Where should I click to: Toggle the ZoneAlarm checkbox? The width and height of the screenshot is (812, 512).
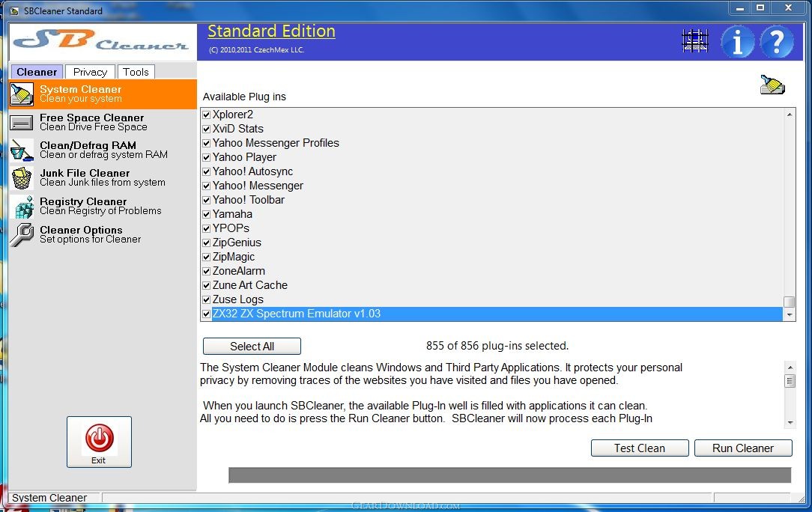(207, 271)
